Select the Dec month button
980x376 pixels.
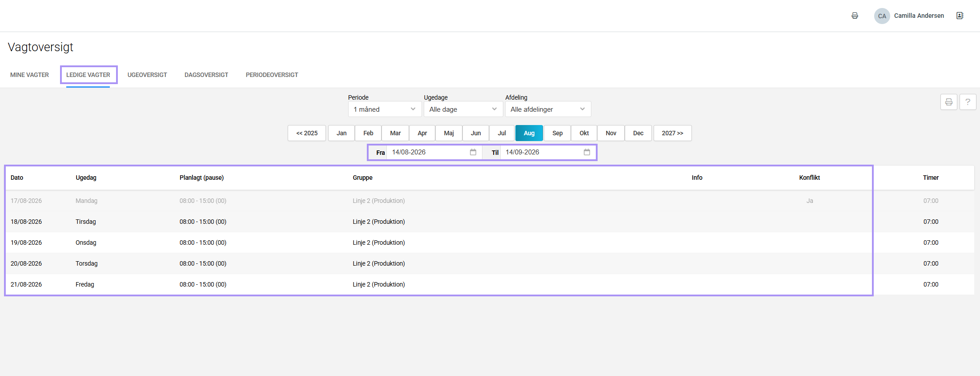coord(638,133)
